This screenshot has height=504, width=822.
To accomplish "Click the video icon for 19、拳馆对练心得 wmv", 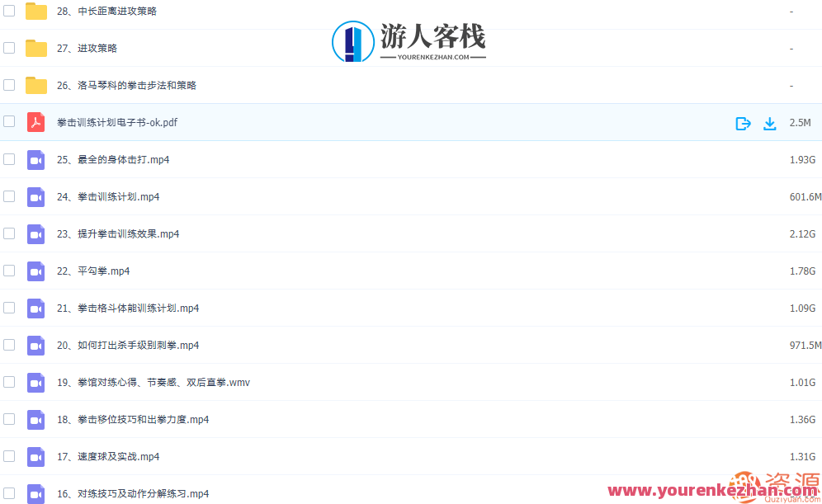I will click(x=35, y=382).
